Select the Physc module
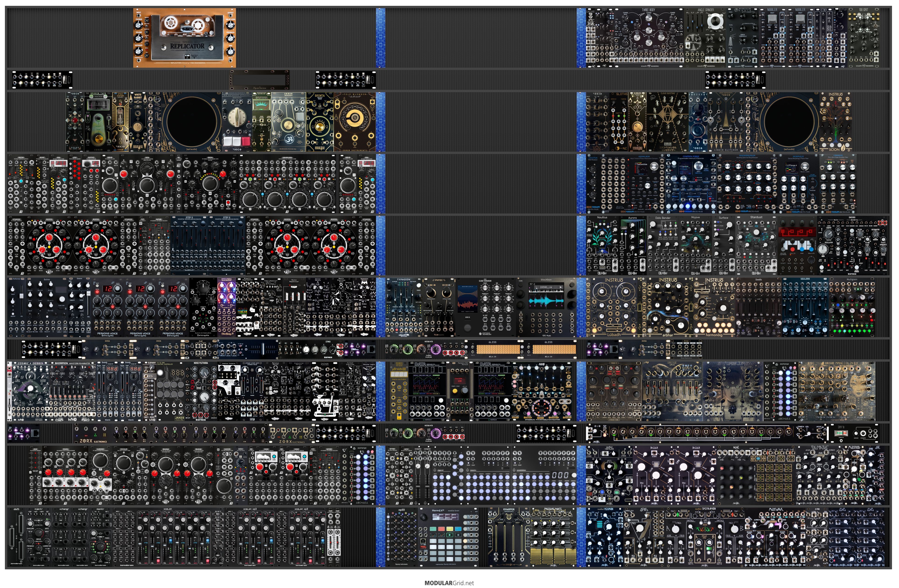 tap(439, 307)
